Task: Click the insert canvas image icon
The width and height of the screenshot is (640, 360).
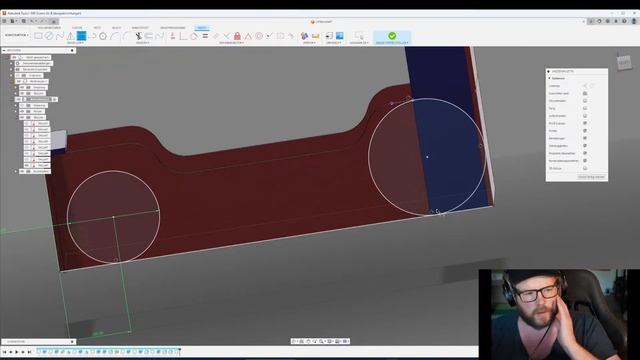Action: coord(339,36)
